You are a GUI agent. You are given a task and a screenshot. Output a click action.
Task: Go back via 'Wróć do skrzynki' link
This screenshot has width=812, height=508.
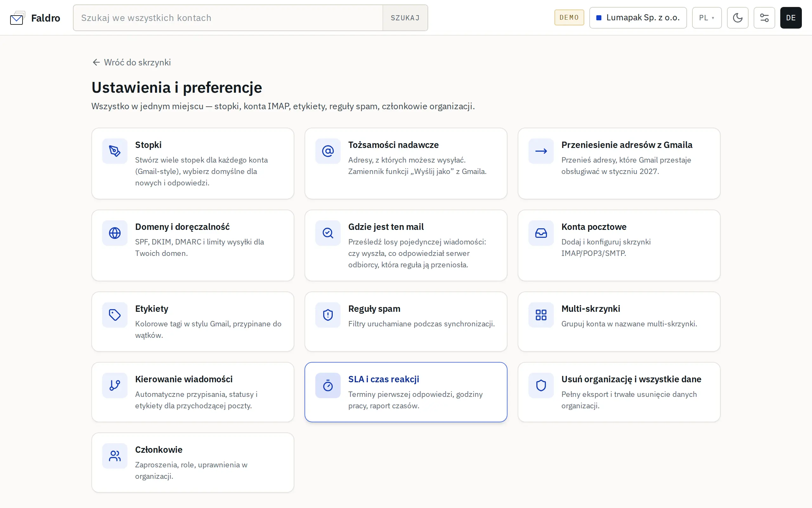132,63
